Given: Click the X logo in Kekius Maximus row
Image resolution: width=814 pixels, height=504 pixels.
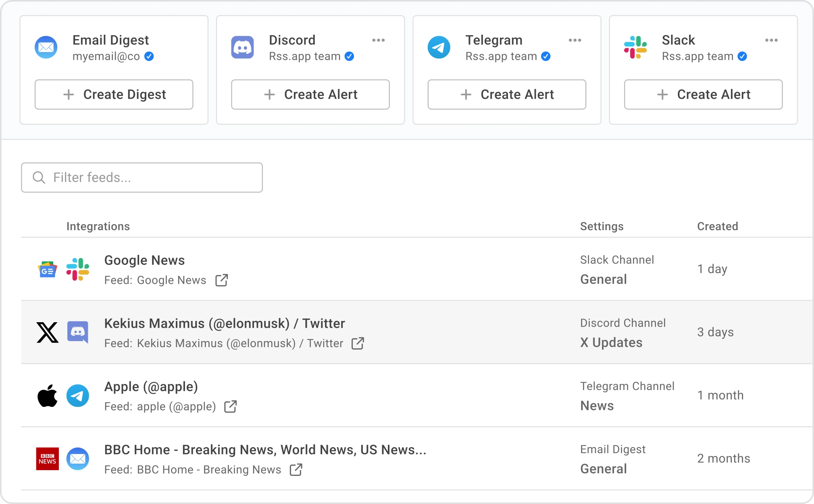Looking at the screenshot, I should pos(48,332).
